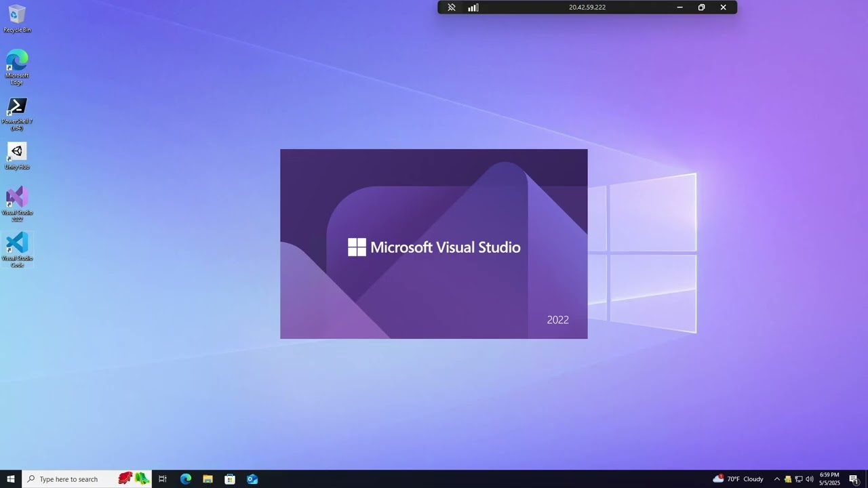The image size is (868, 488).
Task: Minimize the remote session window
Action: coord(679,7)
